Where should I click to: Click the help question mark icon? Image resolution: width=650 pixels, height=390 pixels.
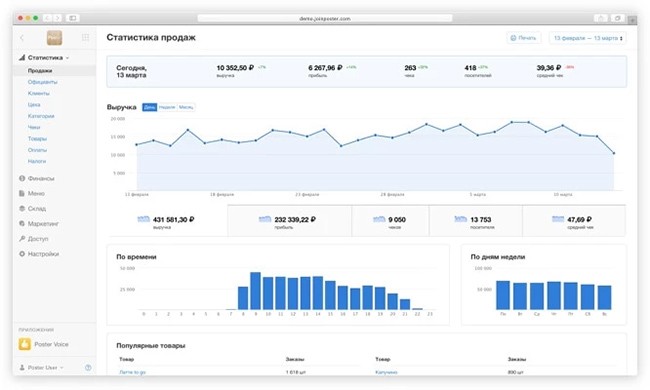(88, 368)
